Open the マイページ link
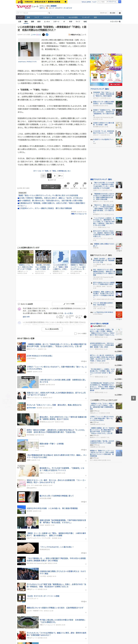 pyautogui.click(x=103, y=13)
